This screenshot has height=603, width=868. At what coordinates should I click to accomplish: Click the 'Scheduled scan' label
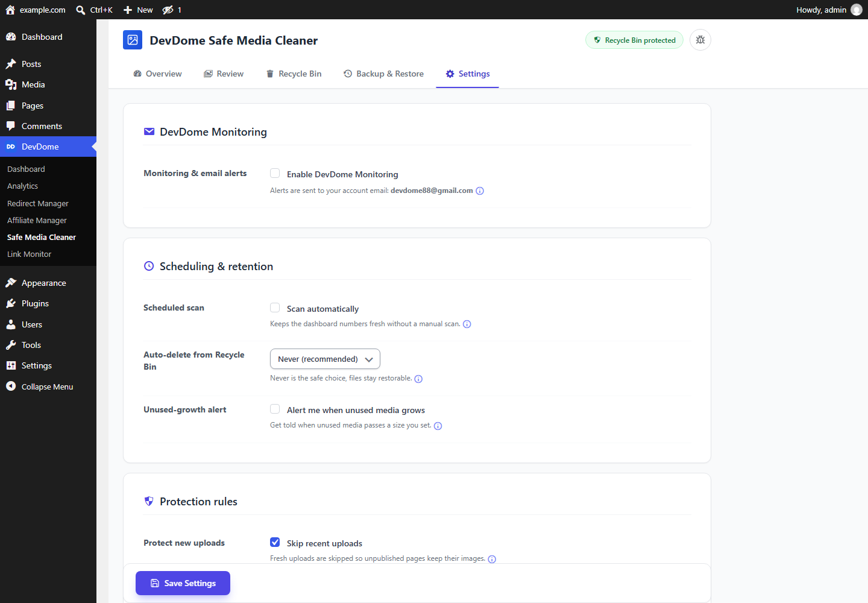(174, 308)
